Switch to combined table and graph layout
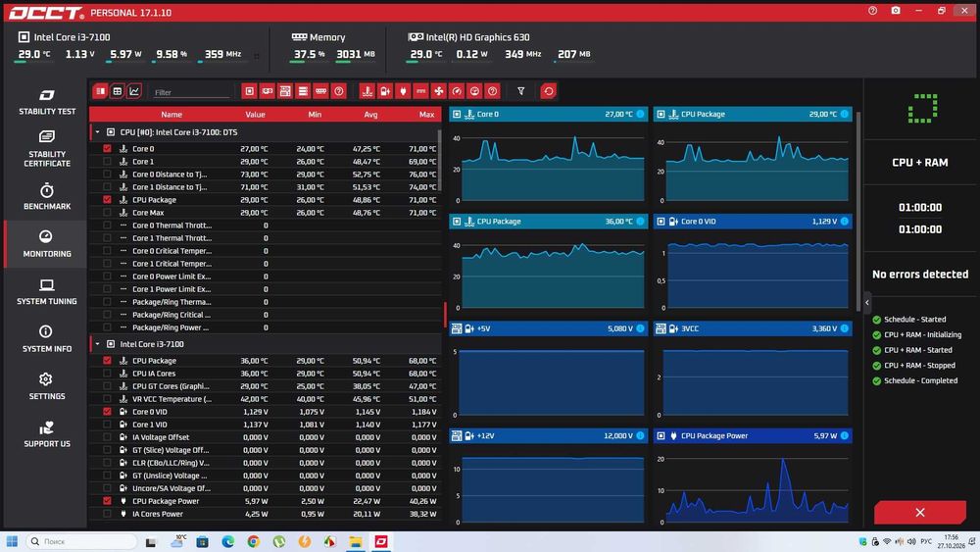This screenshot has width=980, height=552. point(100,91)
